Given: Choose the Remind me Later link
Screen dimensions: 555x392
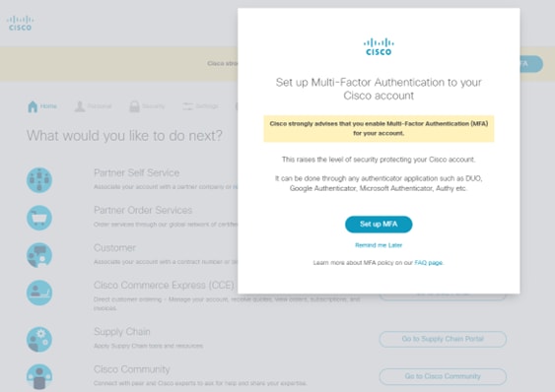Looking at the screenshot, I should 379,245.
